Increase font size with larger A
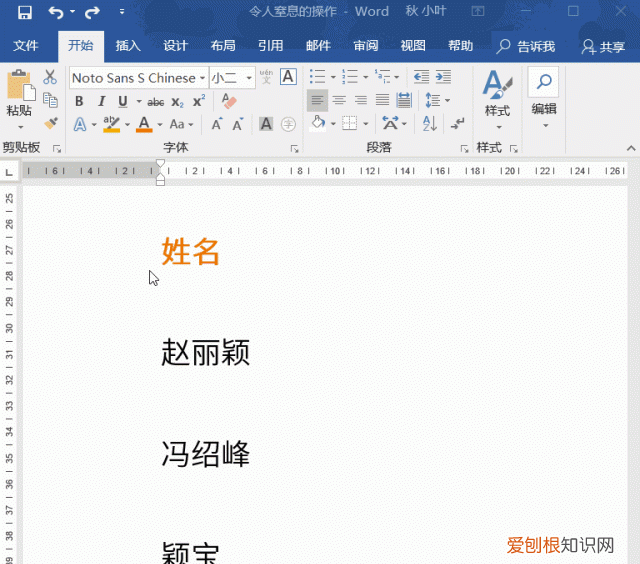 coord(217,124)
